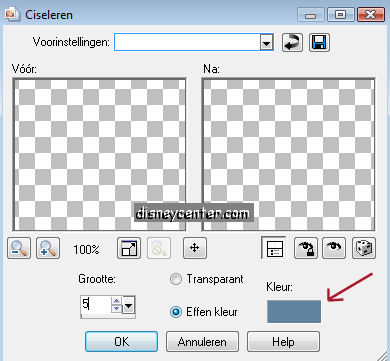Zoom in the preview with the plus magnifier
The height and width of the screenshot is (361, 390).
pos(48,248)
